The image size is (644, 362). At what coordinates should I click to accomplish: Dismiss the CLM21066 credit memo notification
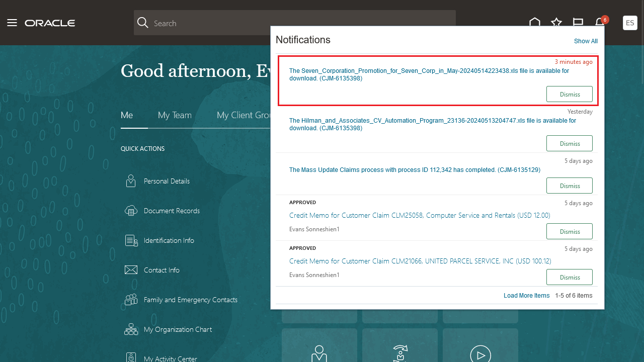(x=570, y=277)
